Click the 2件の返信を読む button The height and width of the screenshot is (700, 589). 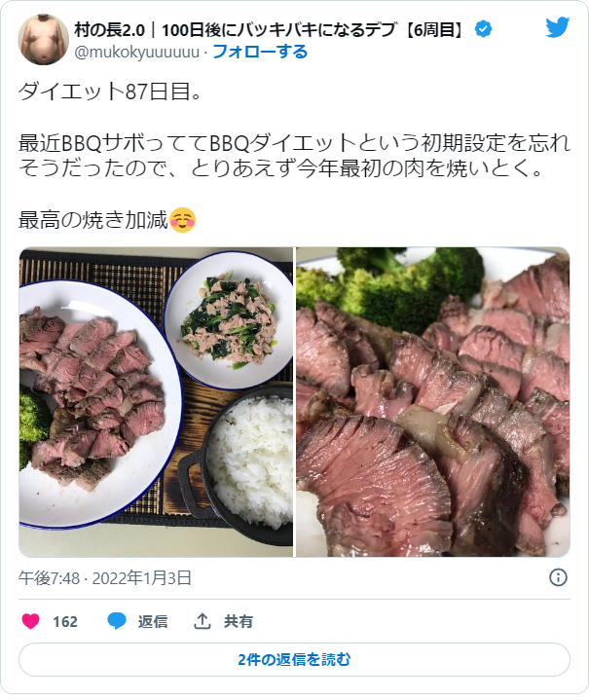294,659
